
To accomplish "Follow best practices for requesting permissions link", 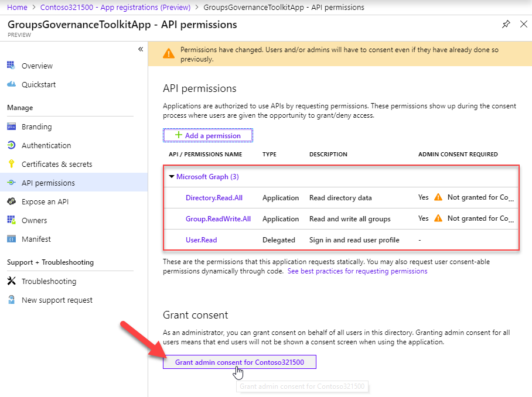I will (x=357, y=271).
